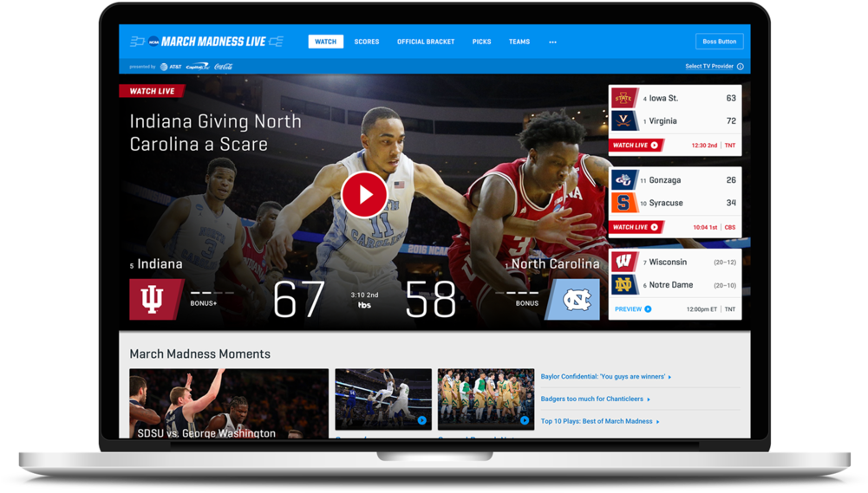Open the TV provider info icon
868x493 pixels.
pyautogui.click(x=741, y=67)
